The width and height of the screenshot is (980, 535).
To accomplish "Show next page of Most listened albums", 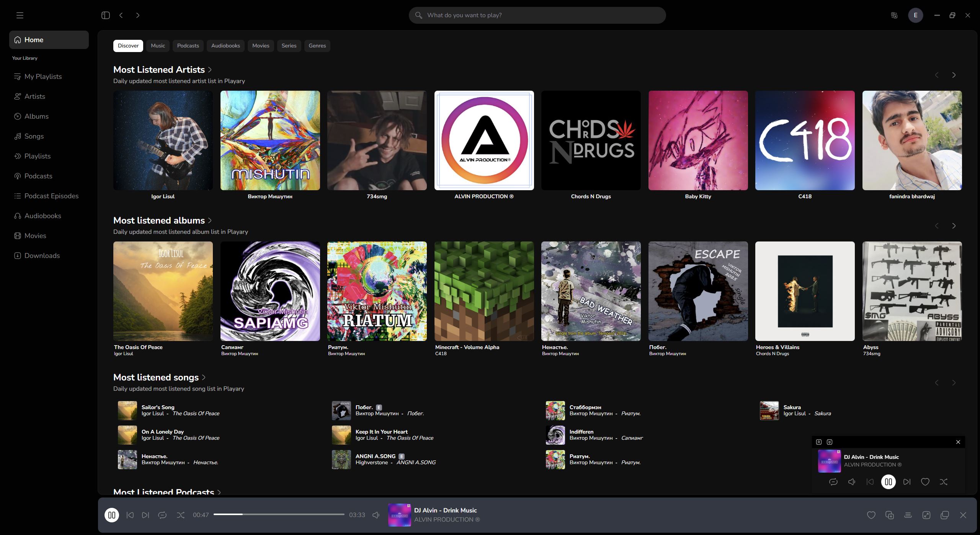I will 954,226.
